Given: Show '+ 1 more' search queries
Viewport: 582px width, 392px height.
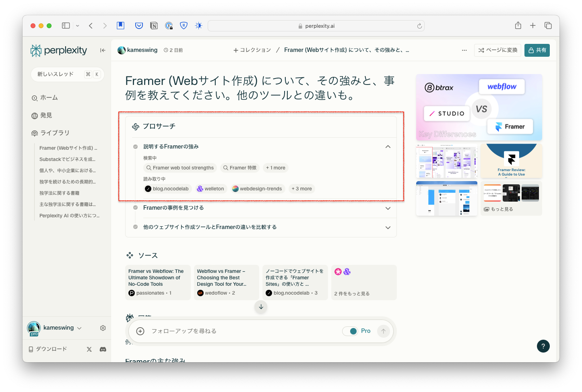Looking at the screenshot, I should coord(276,168).
